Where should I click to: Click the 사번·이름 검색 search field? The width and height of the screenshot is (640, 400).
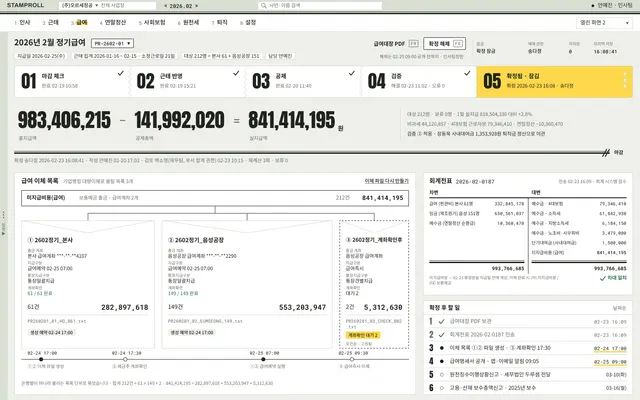pos(320,6)
